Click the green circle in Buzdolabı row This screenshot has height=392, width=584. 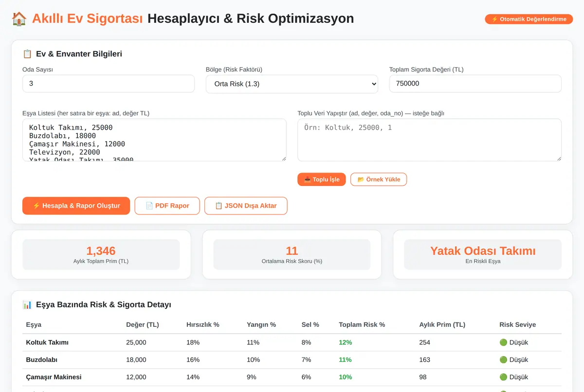[x=503, y=360]
